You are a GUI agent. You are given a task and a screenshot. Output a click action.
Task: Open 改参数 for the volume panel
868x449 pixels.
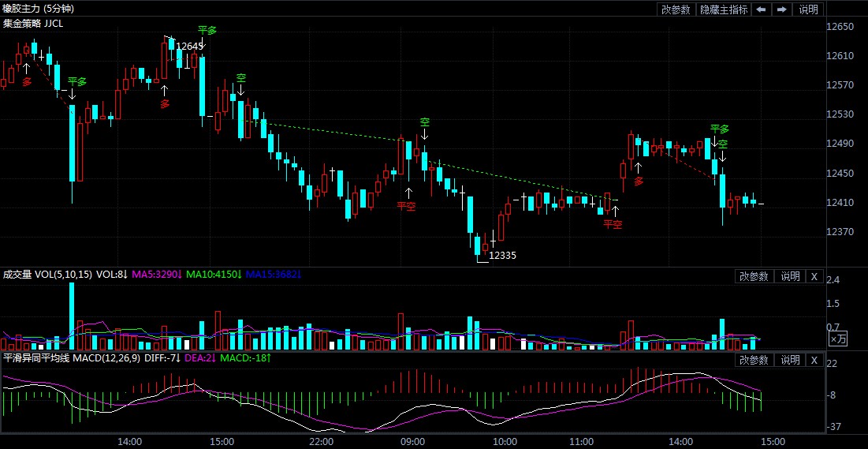(754, 277)
